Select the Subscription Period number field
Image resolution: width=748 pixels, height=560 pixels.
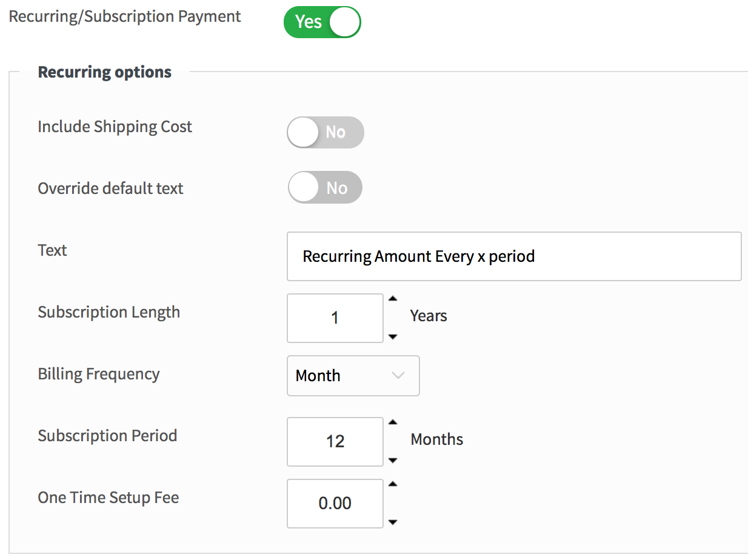tap(335, 441)
